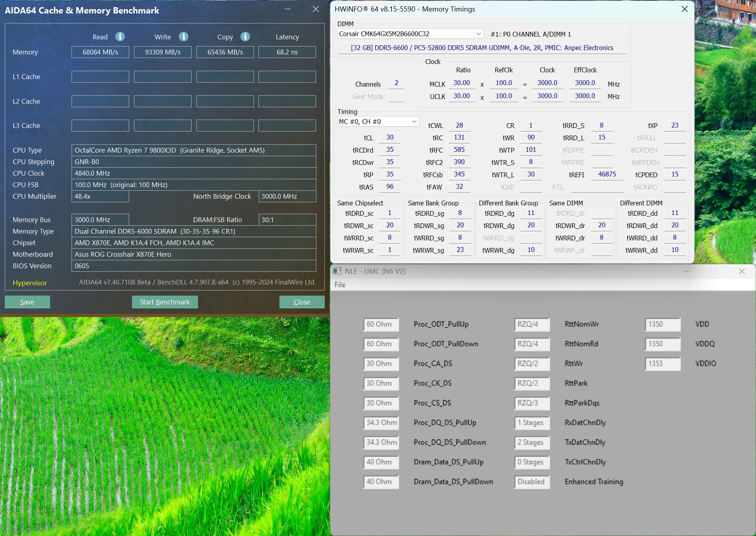This screenshot has height=536, width=756.
Task: Click the tWRWR_dd value 10
Action: pyautogui.click(x=675, y=250)
